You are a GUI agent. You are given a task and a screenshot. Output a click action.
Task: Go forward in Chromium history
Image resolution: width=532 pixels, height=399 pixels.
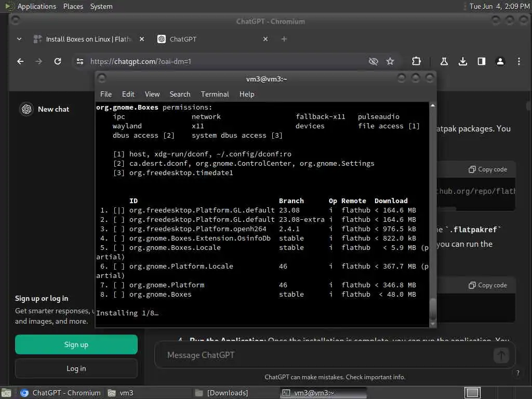tap(38, 61)
